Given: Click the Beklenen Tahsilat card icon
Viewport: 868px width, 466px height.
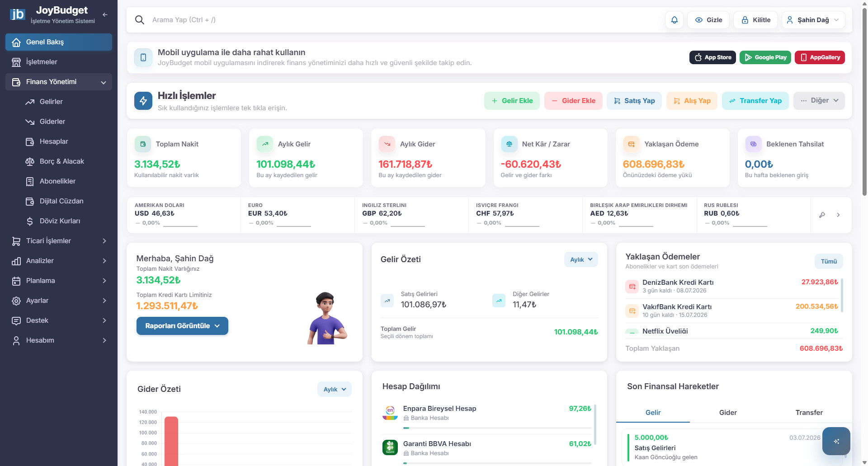Looking at the screenshot, I should 753,144.
